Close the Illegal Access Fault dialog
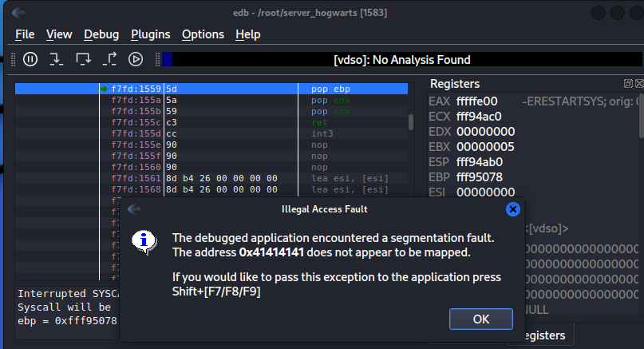Viewport: 644px width, 349px height. pos(513,209)
